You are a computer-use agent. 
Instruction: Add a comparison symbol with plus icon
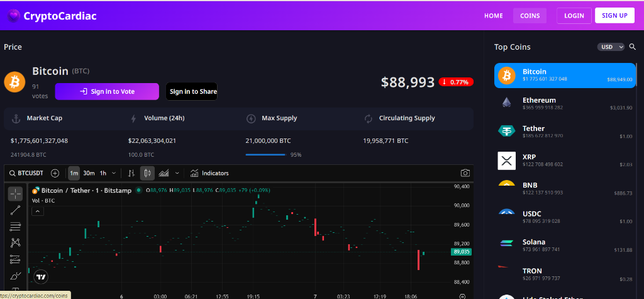(55, 173)
